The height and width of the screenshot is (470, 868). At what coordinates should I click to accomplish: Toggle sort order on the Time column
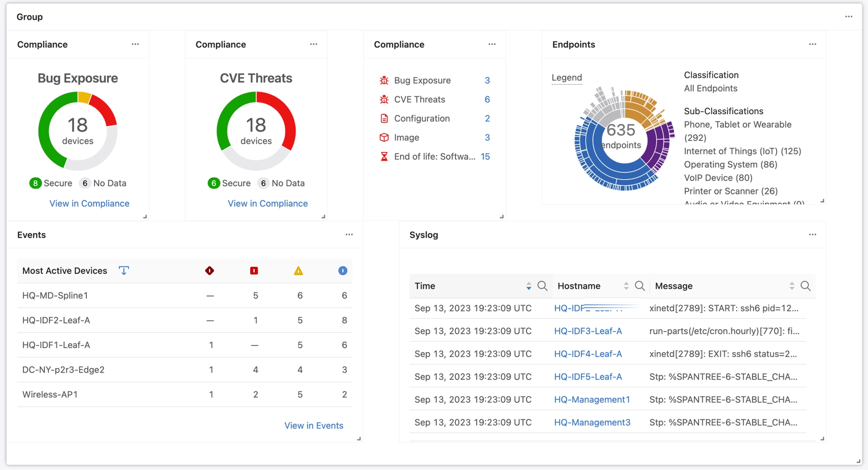pos(529,286)
